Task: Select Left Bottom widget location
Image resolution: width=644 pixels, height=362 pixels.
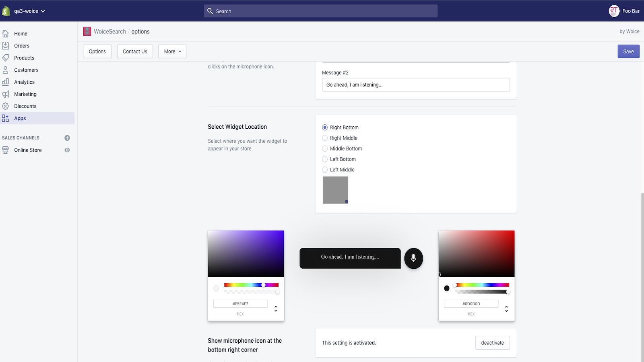Action: click(325, 159)
